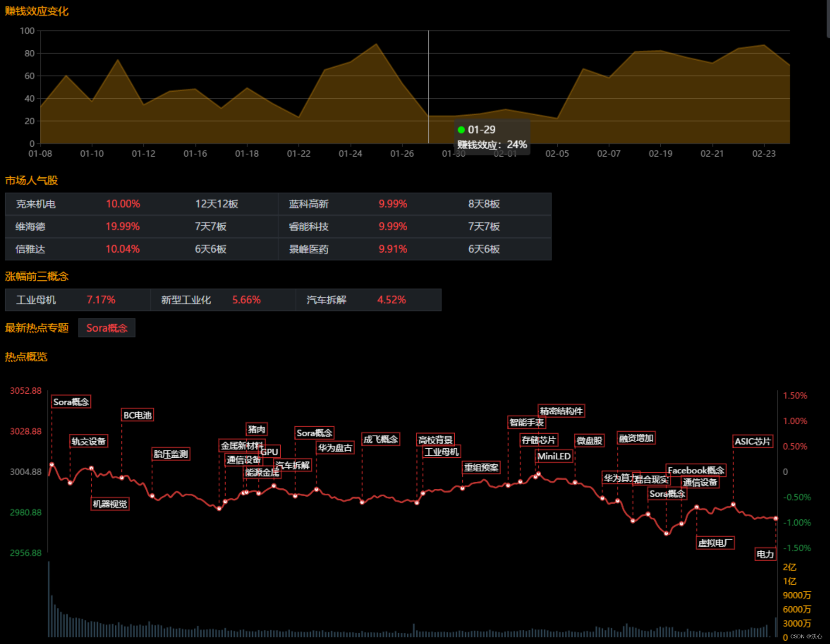This screenshot has width=830, height=644.
Task: Select 蓝科高新 stock name
Action: [308, 204]
